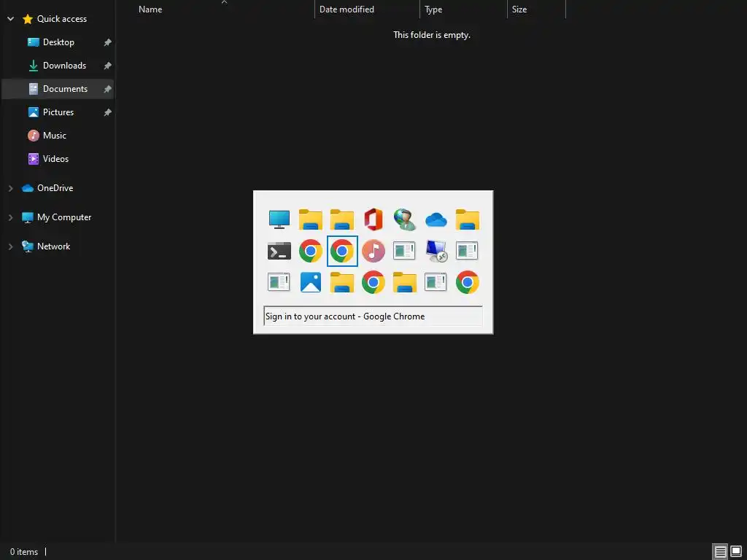This screenshot has width=747, height=560.
Task: Click the window title field showing Google Chrome
Action: pos(373,316)
